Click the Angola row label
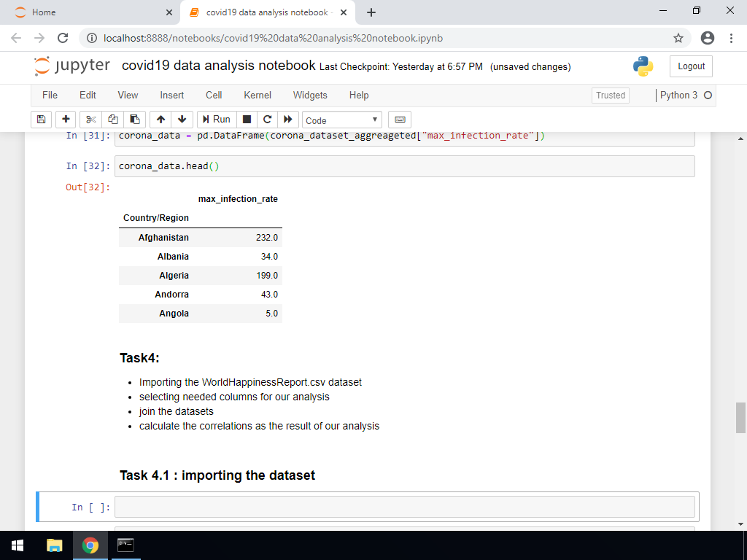Viewport: 747px width, 560px height. click(x=174, y=314)
